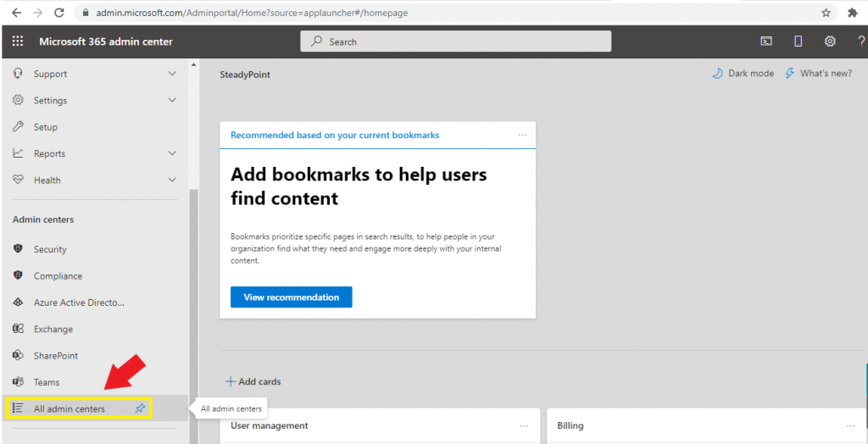Click the Admin centers heading
The width and height of the screenshot is (868, 444).
click(43, 219)
